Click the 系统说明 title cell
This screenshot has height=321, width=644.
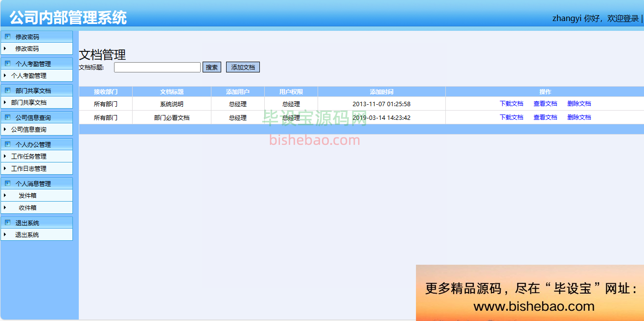click(172, 104)
